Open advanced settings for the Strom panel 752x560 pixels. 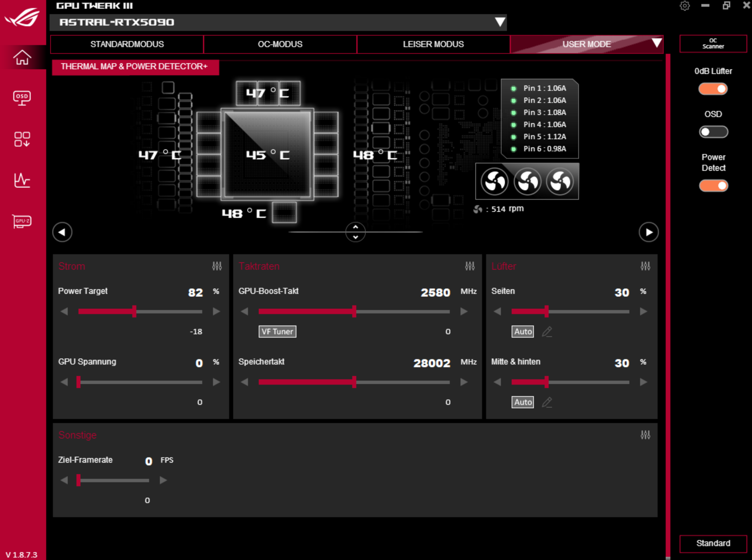(x=217, y=266)
